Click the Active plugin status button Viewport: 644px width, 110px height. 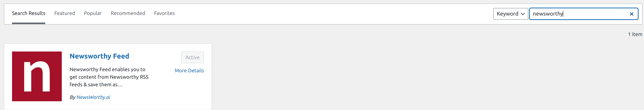pyautogui.click(x=192, y=57)
